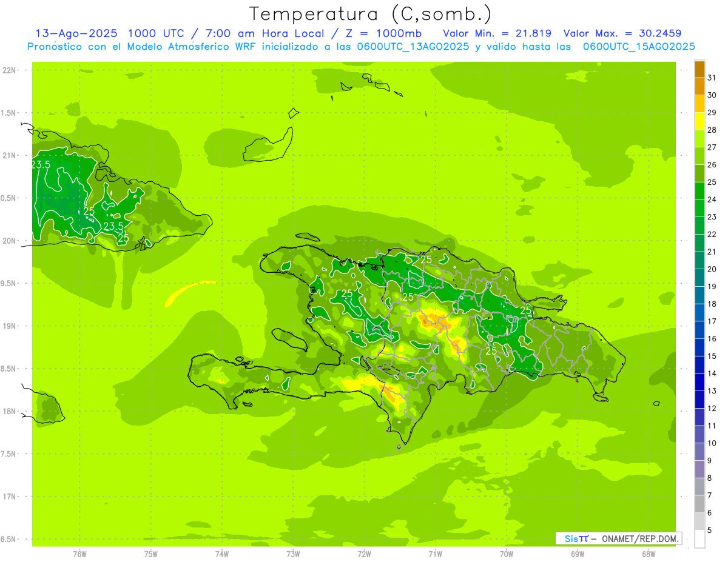Viewport: 728px width, 562px height.
Task: Click the title "Temperatura (C,somb.)"
Action: click(370, 14)
